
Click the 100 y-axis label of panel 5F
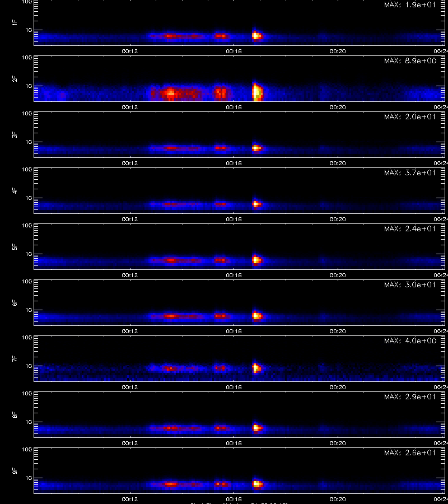tap(27, 225)
